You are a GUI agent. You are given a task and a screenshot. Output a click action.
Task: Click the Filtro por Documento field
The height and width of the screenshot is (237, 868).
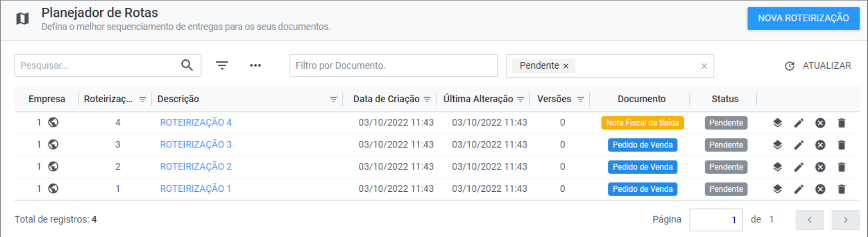[393, 65]
